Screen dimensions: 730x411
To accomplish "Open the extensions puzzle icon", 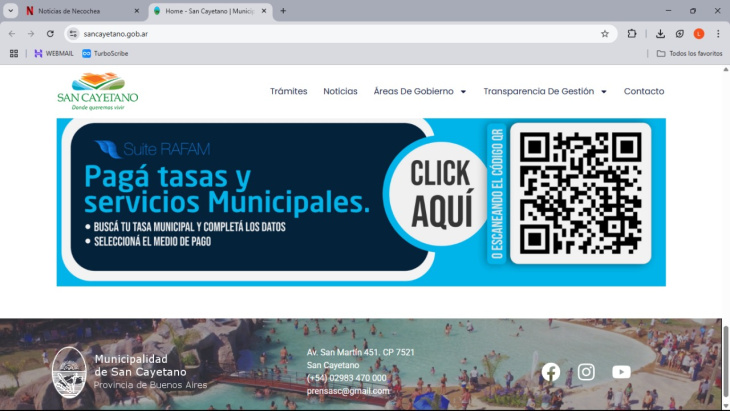I will coord(632,34).
